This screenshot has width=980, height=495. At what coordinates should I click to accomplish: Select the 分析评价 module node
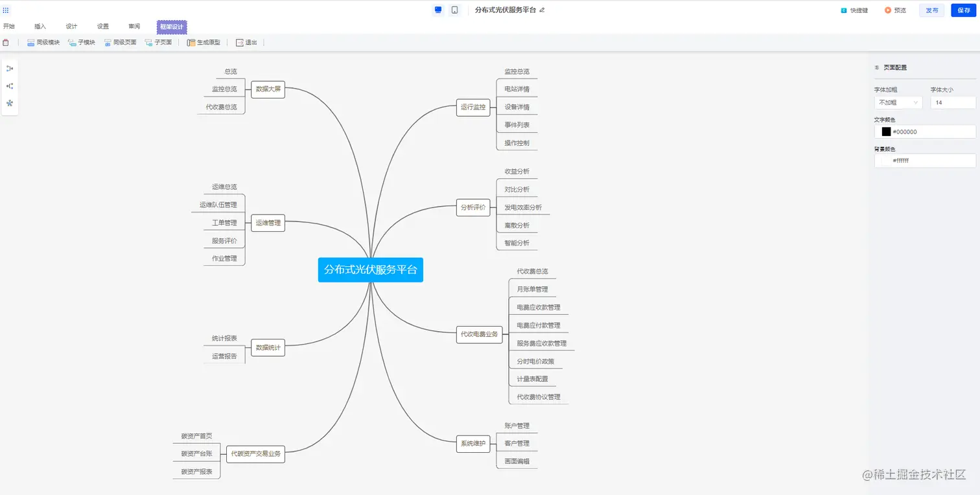[x=473, y=207]
